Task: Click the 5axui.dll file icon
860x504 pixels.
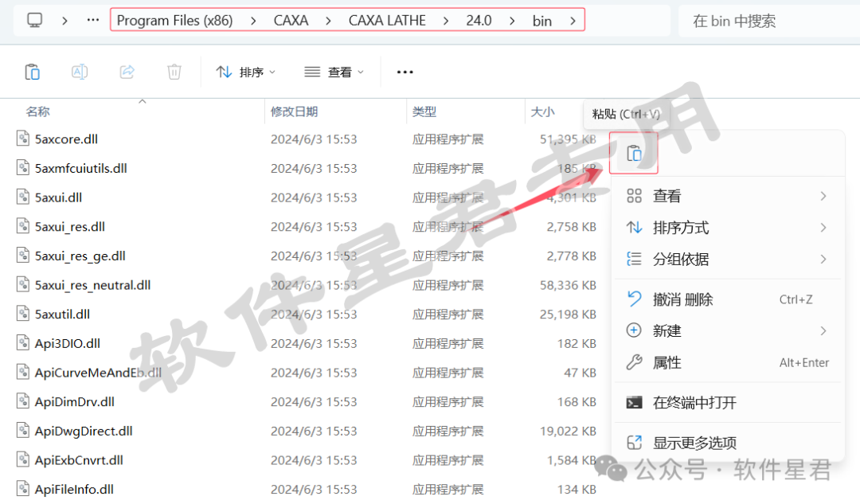Action: click(x=23, y=197)
